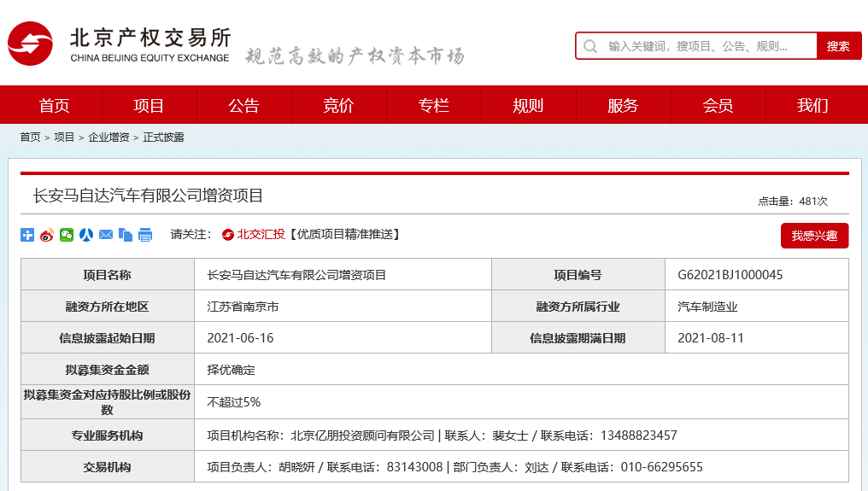Image resolution: width=868 pixels, height=491 pixels.
Task: Click the 项目名称 header cell
Action: (x=108, y=275)
